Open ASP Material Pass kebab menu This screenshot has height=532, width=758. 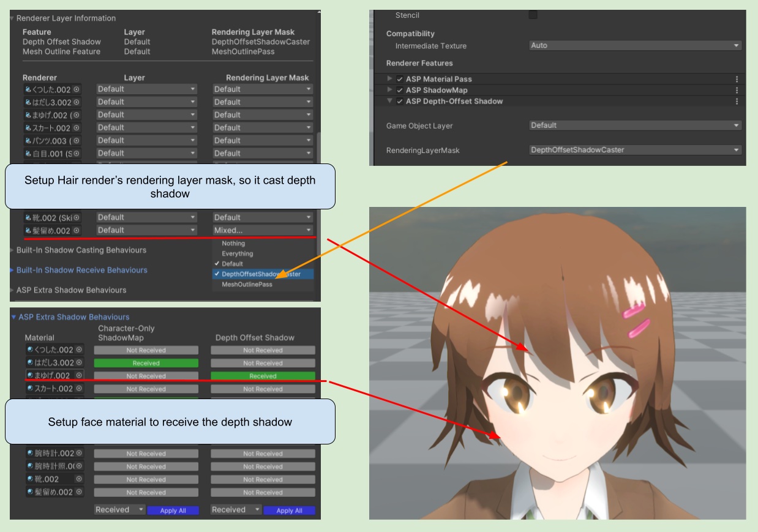click(x=737, y=79)
